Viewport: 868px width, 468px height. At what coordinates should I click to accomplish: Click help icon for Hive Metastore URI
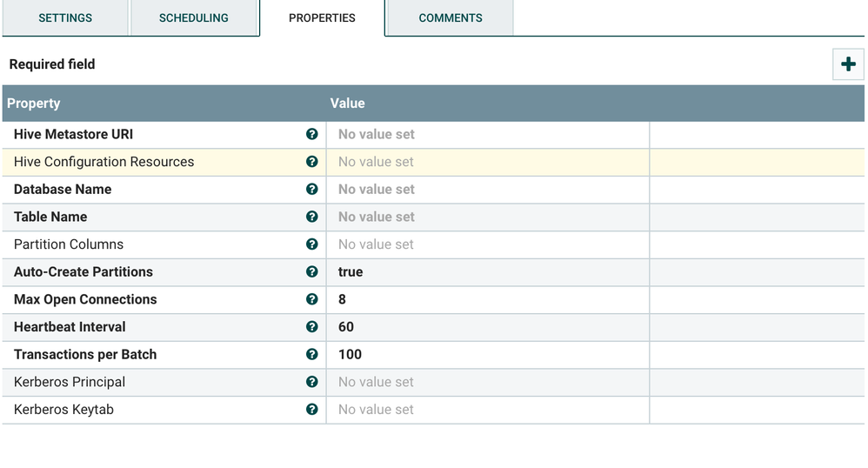311,134
